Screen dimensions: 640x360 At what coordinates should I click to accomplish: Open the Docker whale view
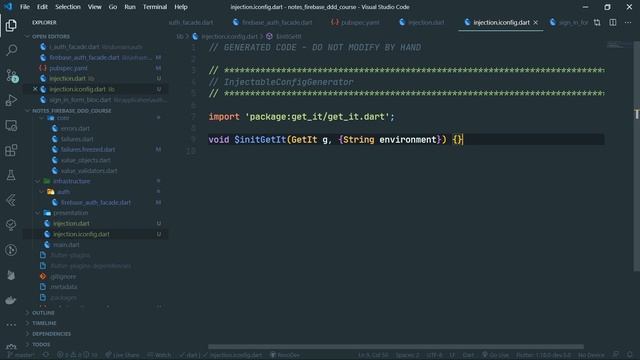click(x=11, y=300)
